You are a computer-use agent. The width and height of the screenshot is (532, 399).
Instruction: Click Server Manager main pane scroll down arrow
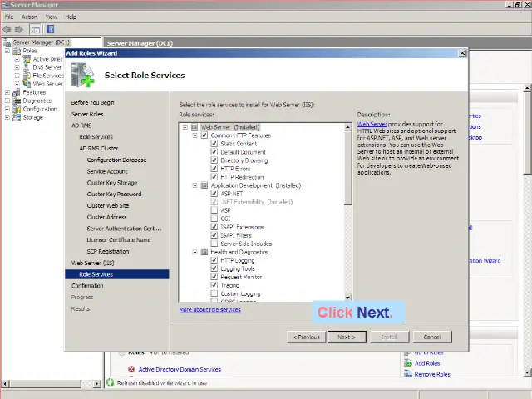coord(527,372)
